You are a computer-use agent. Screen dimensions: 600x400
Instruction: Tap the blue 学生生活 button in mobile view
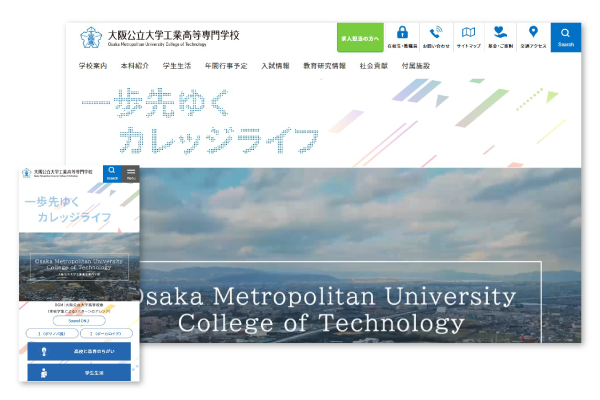[x=79, y=373]
